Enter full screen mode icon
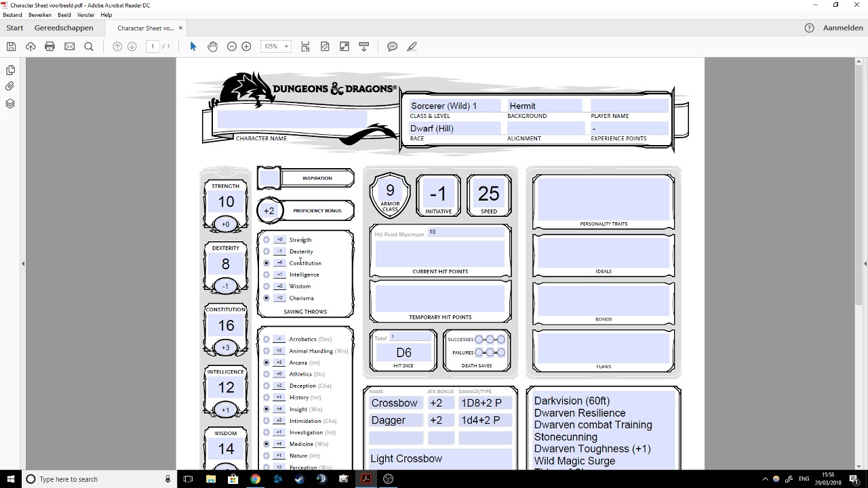Viewport: 868px width, 488px height. click(344, 46)
